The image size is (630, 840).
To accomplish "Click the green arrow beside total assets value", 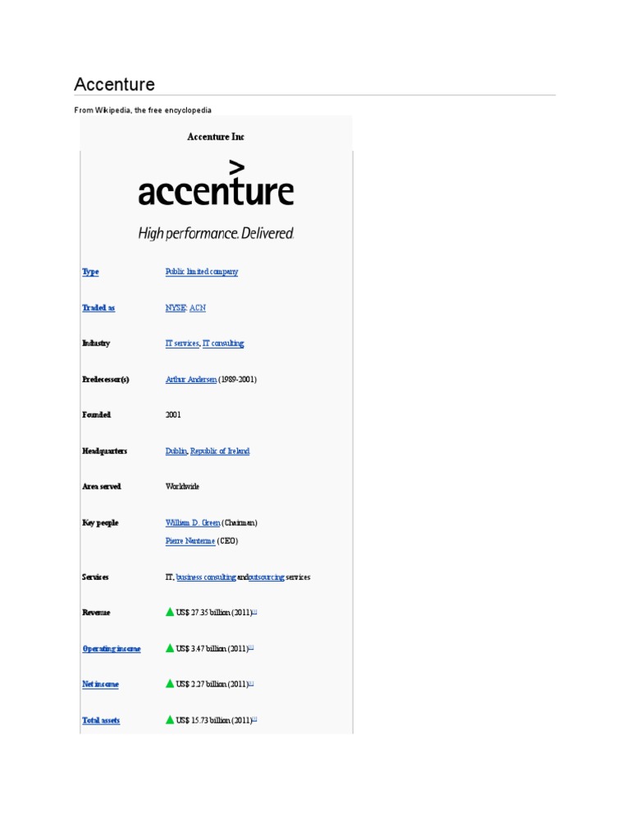I will click(170, 719).
